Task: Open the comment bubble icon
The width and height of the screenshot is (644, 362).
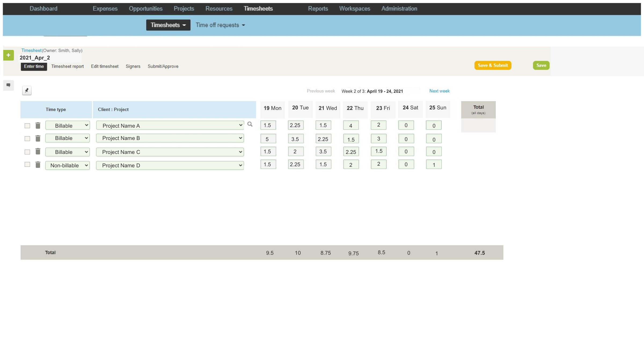Action: [x=8, y=85]
